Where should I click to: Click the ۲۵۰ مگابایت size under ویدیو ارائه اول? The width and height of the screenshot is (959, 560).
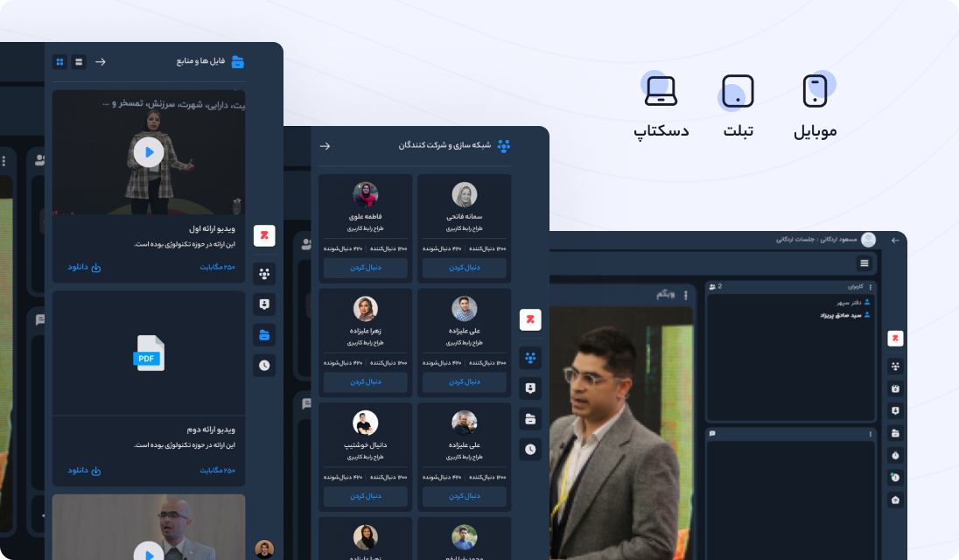(218, 267)
